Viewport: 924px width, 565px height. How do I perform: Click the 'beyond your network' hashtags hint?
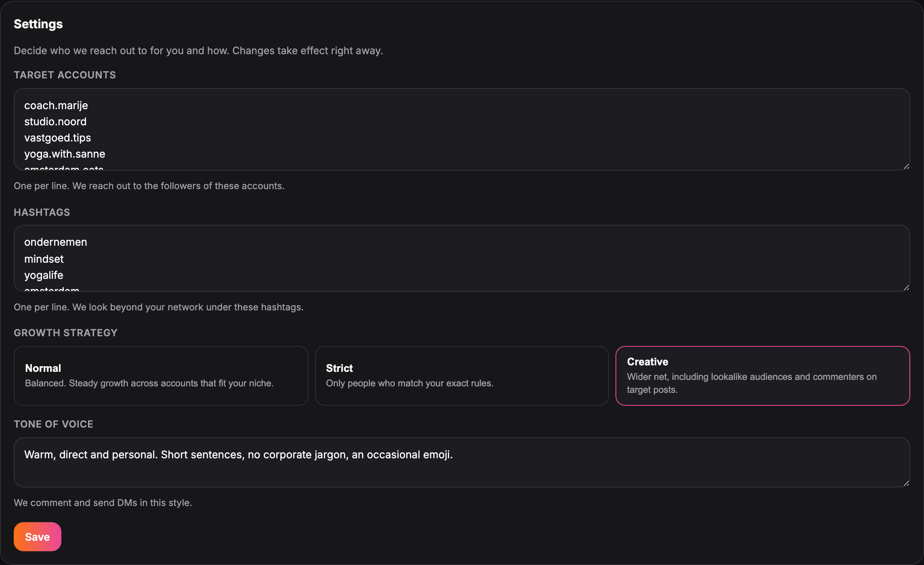point(159,307)
